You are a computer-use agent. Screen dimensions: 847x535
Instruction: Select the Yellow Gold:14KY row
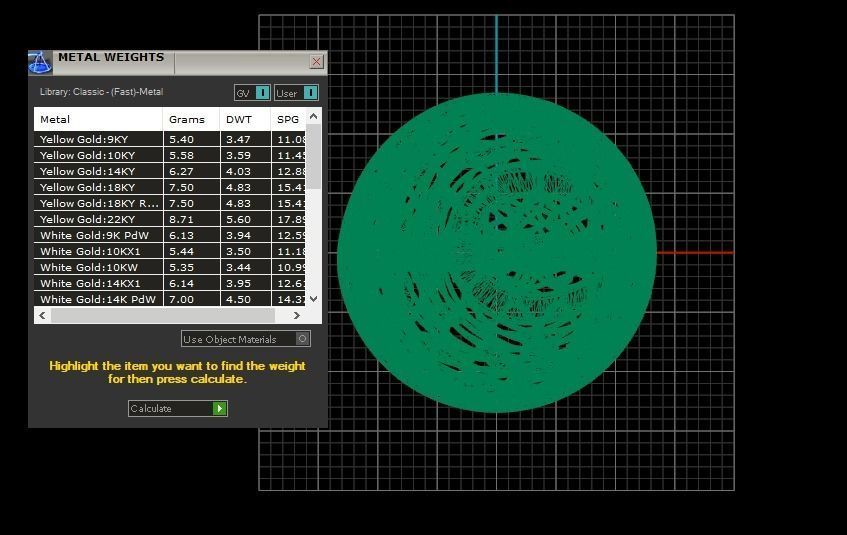click(170, 171)
